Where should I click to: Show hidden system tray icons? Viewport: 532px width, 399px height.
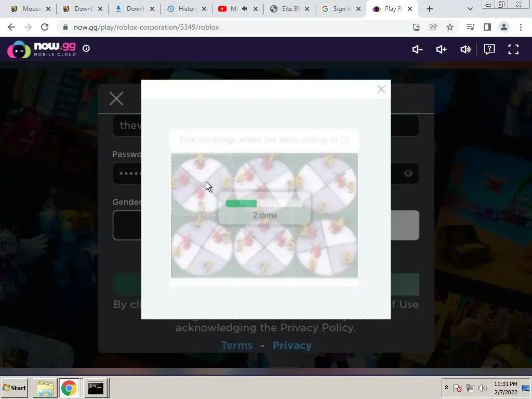coord(446,388)
